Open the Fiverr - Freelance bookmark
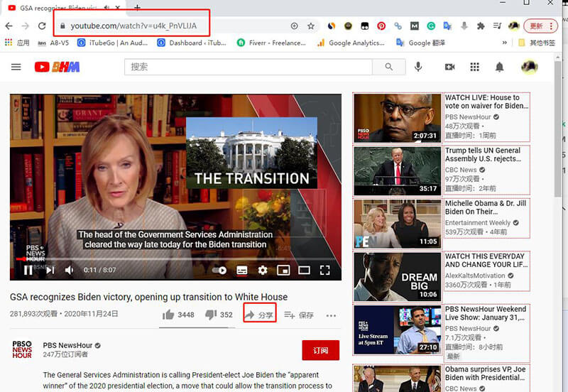The height and width of the screenshot is (392, 568). [271, 43]
